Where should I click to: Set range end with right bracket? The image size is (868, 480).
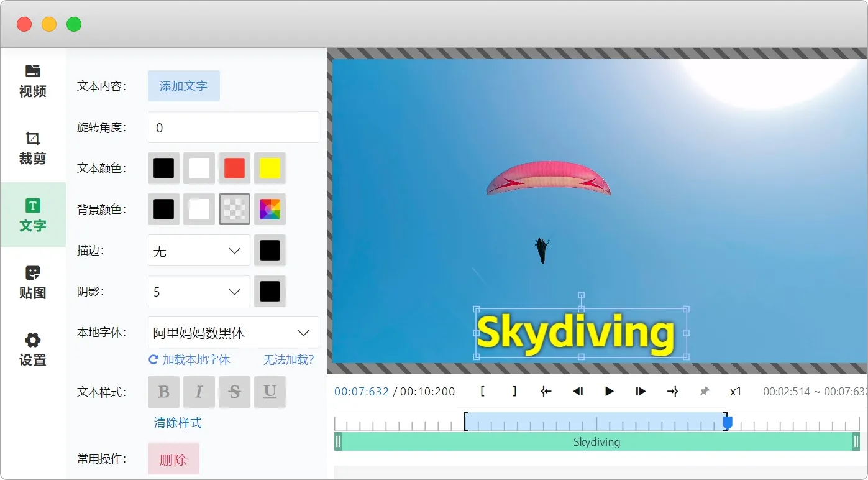point(514,391)
